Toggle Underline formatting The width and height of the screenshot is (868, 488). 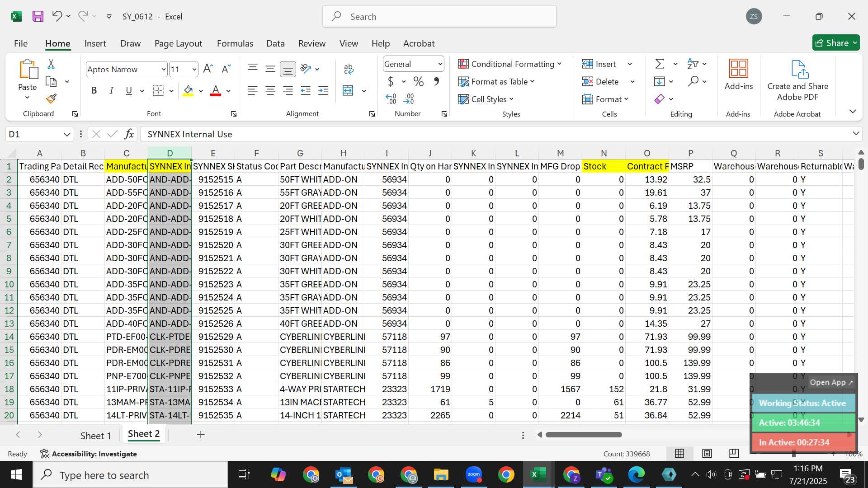[x=129, y=90]
